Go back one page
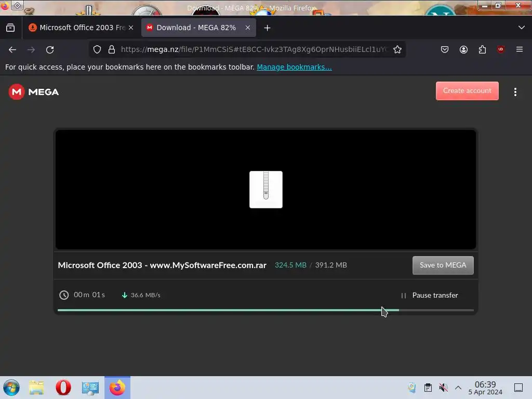Image resolution: width=532 pixels, height=399 pixels. [x=12, y=49]
